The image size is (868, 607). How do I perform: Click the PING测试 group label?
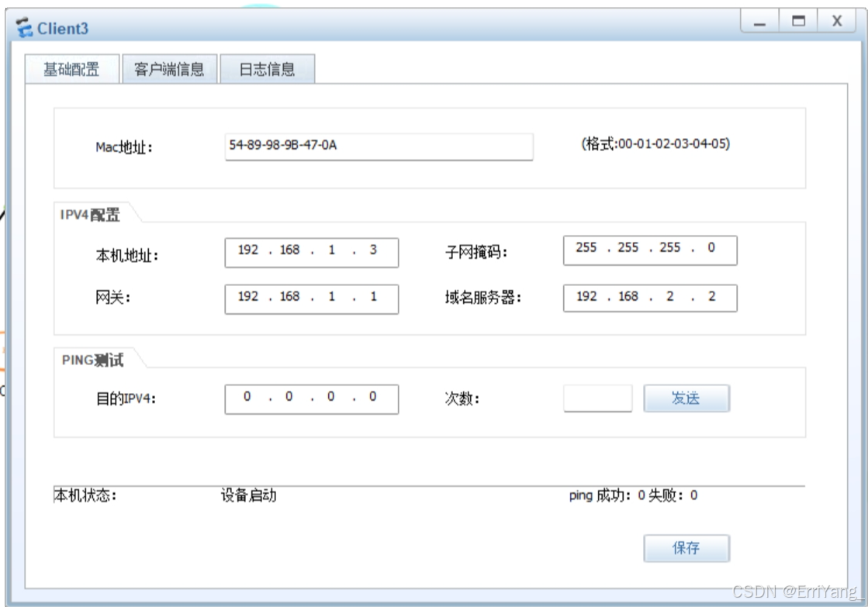92,360
